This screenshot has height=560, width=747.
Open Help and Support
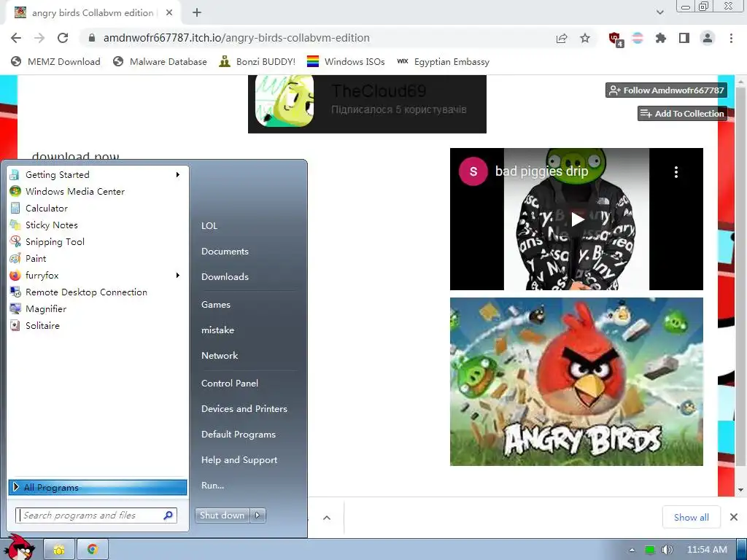[239, 460]
